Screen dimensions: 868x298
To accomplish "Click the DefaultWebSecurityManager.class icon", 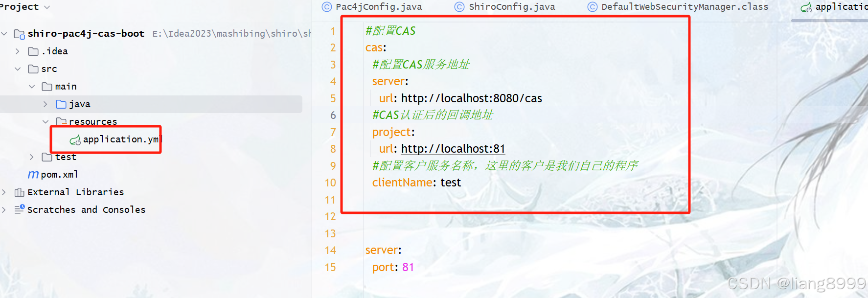I will pyautogui.click(x=593, y=7).
